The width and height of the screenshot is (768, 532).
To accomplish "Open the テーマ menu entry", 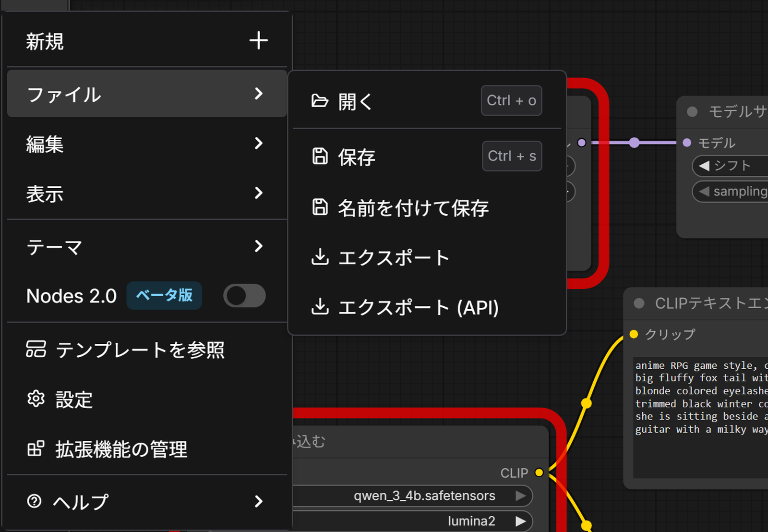I will [x=147, y=247].
